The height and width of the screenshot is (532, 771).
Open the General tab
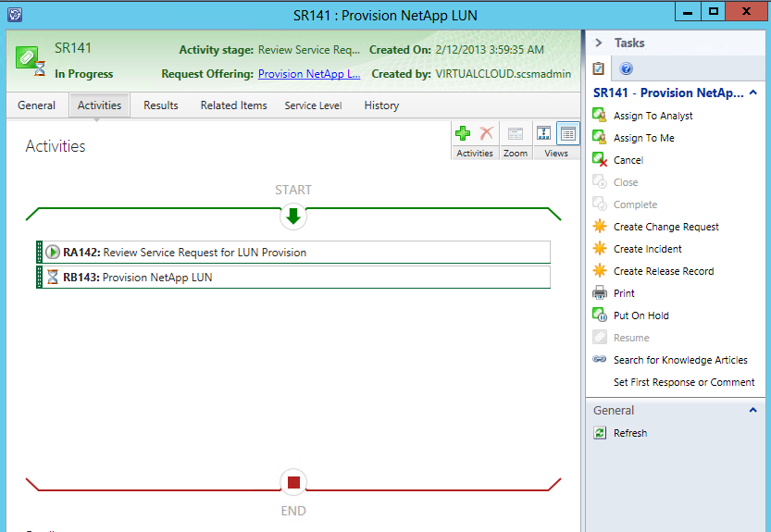click(x=37, y=105)
